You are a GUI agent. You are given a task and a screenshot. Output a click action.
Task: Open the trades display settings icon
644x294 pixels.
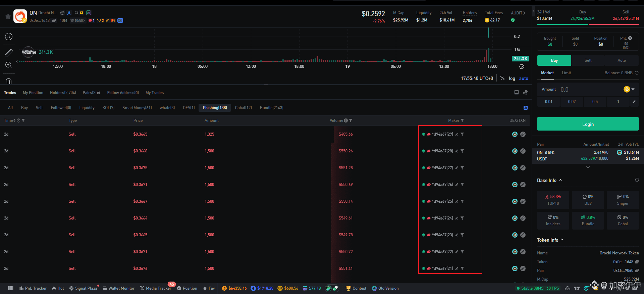525,92
